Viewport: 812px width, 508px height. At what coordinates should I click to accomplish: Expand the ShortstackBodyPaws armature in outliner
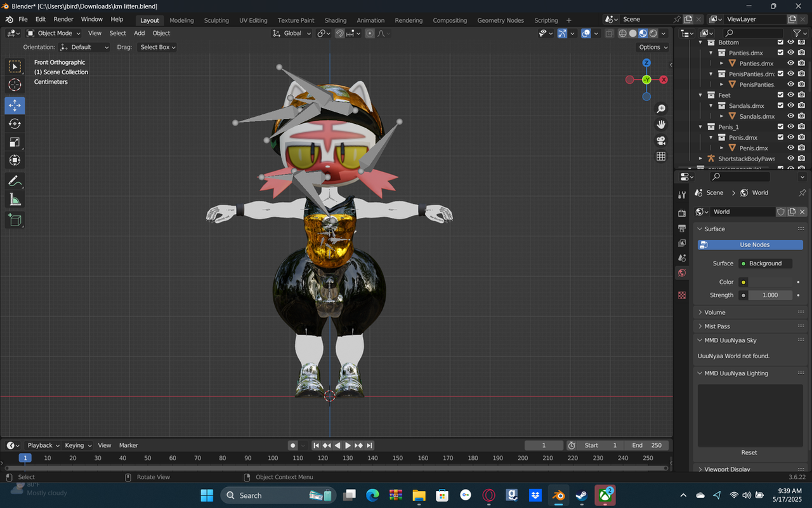(701, 158)
